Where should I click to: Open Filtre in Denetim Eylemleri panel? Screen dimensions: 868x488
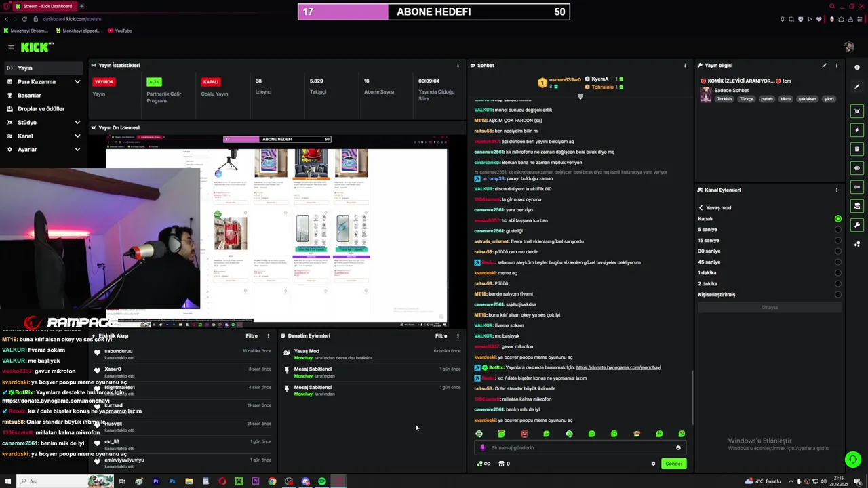point(441,335)
